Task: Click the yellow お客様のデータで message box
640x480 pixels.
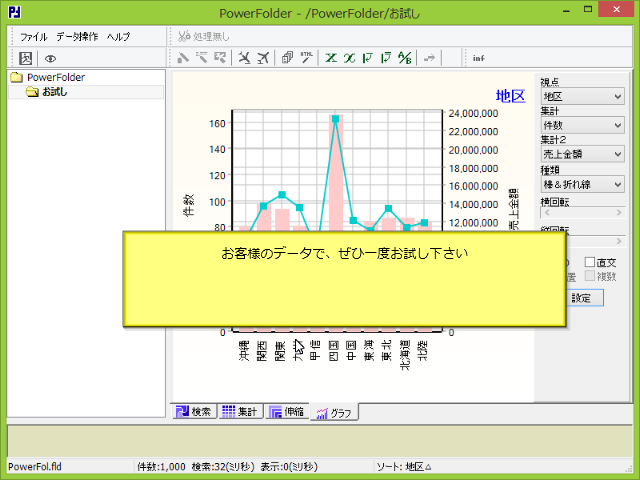Action: point(344,279)
